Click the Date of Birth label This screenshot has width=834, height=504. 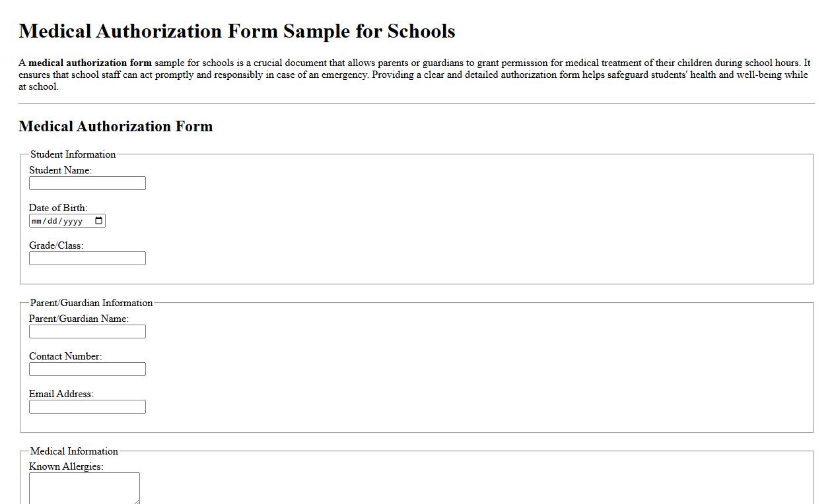(x=57, y=208)
